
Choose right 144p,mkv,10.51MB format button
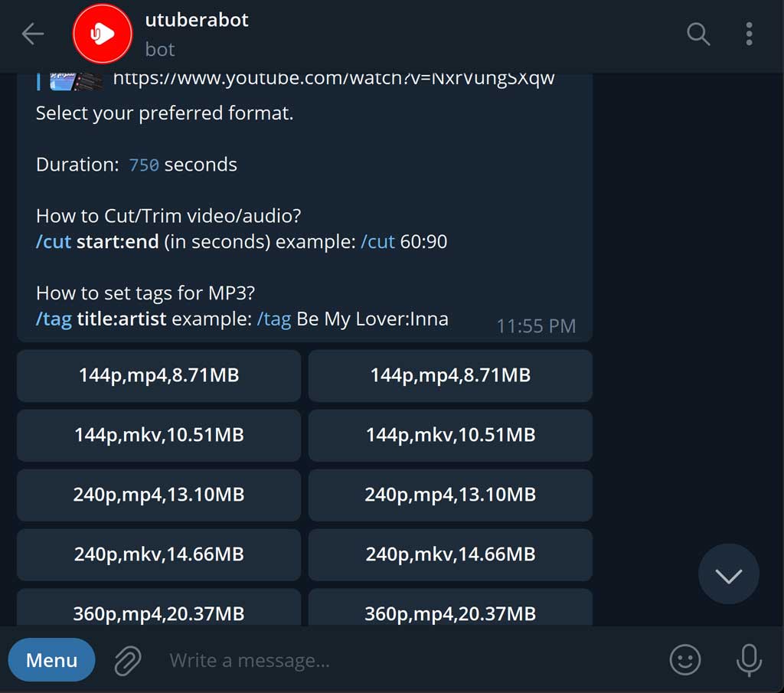tap(450, 435)
